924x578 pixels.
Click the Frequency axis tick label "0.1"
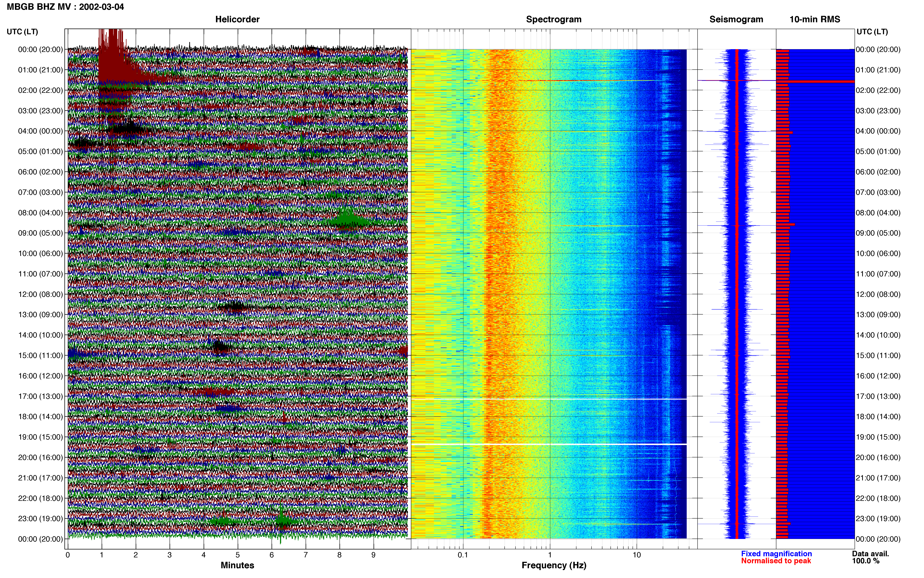463,555
